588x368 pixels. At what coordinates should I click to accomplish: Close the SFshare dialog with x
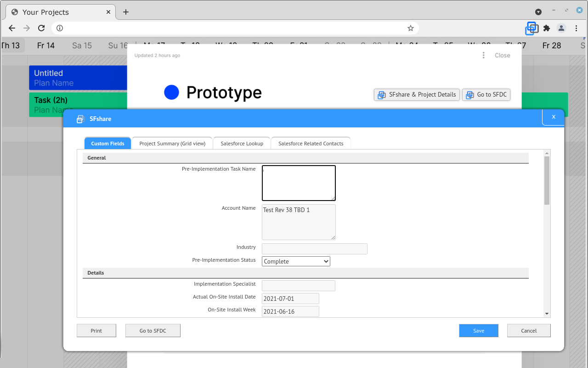(x=554, y=117)
